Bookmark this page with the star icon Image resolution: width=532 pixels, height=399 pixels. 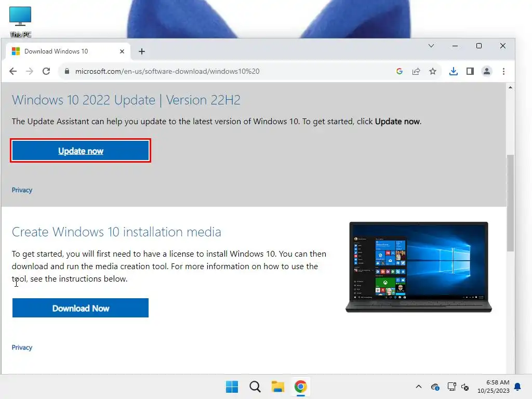click(x=433, y=71)
